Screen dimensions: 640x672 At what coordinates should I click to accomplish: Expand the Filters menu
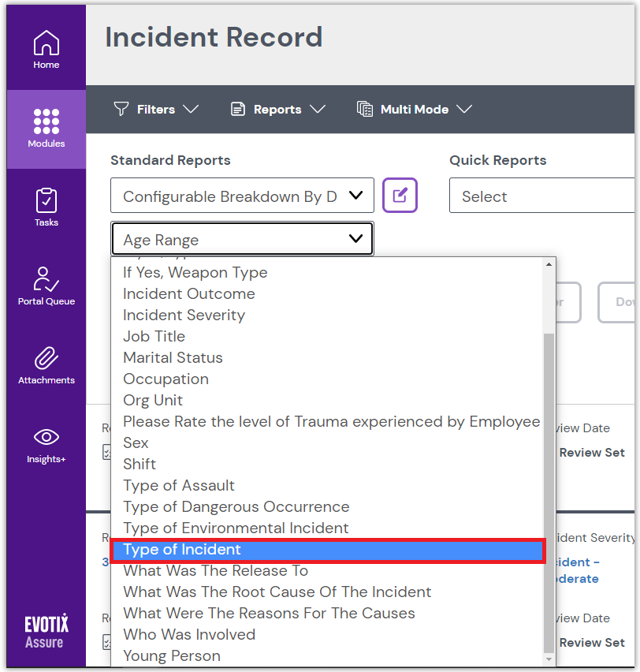(156, 110)
